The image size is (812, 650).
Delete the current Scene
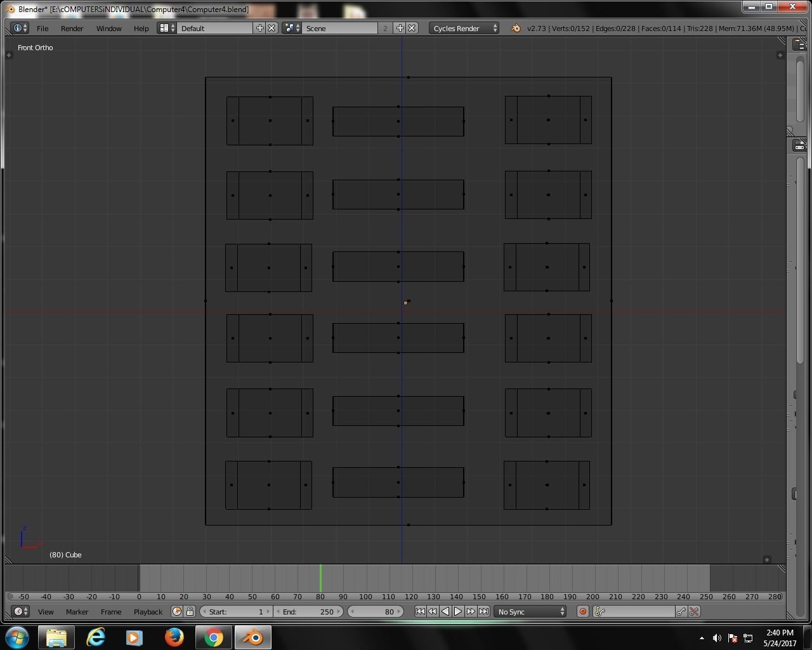coord(412,28)
